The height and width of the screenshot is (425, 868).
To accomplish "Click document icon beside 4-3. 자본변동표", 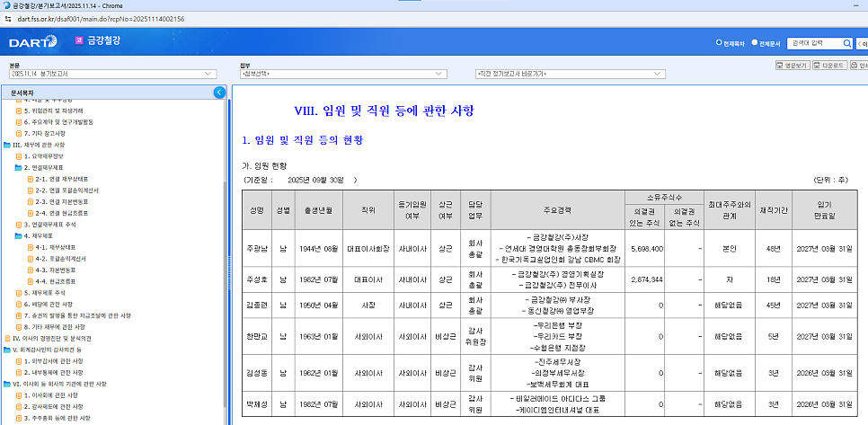I will [31, 270].
